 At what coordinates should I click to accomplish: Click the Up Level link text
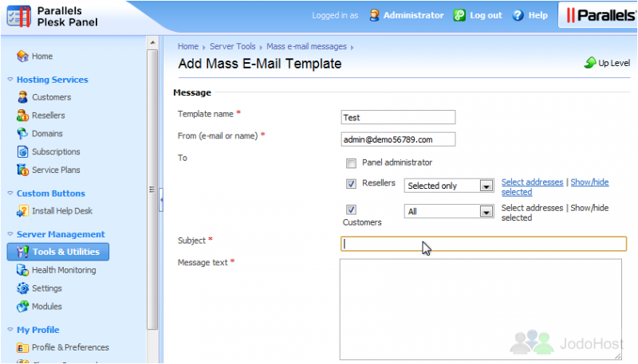(x=614, y=63)
